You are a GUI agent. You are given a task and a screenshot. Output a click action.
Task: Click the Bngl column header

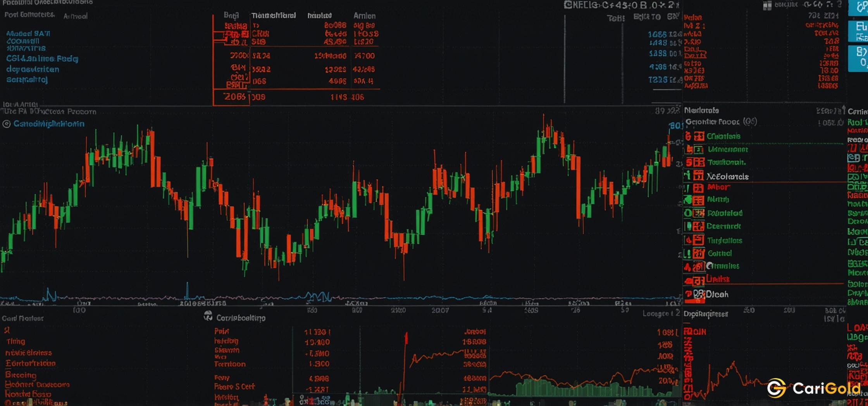click(x=231, y=15)
